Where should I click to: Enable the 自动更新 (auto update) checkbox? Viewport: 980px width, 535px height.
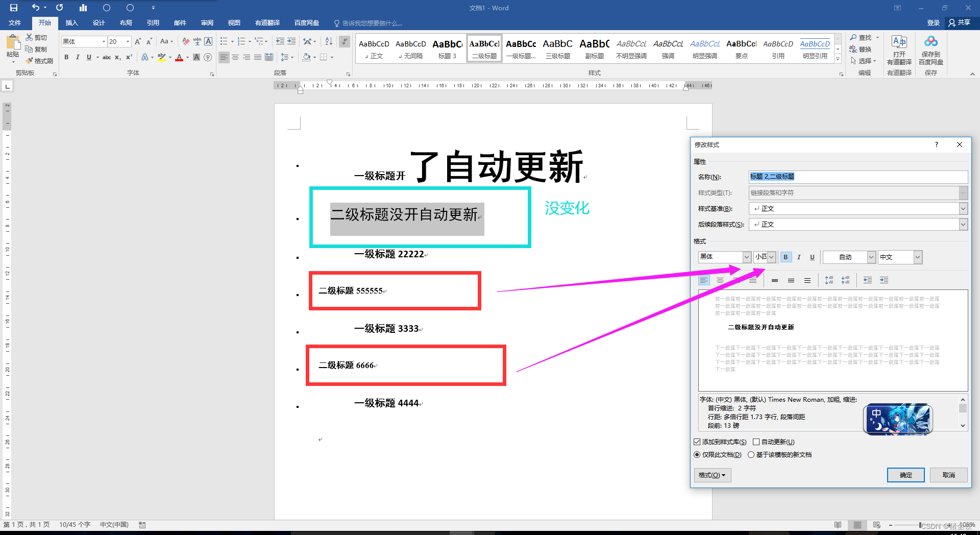tap(756, 442)
